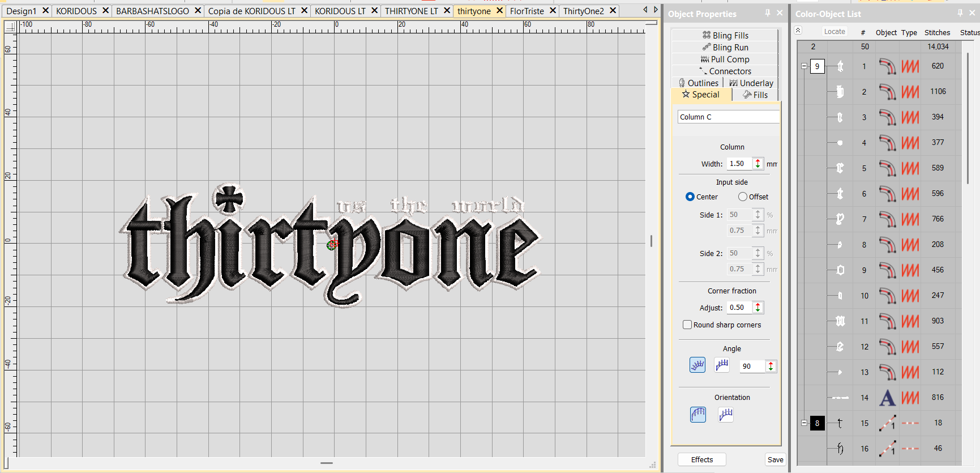Select the Center input side option
980x473 pixels.
click(690, 197)
